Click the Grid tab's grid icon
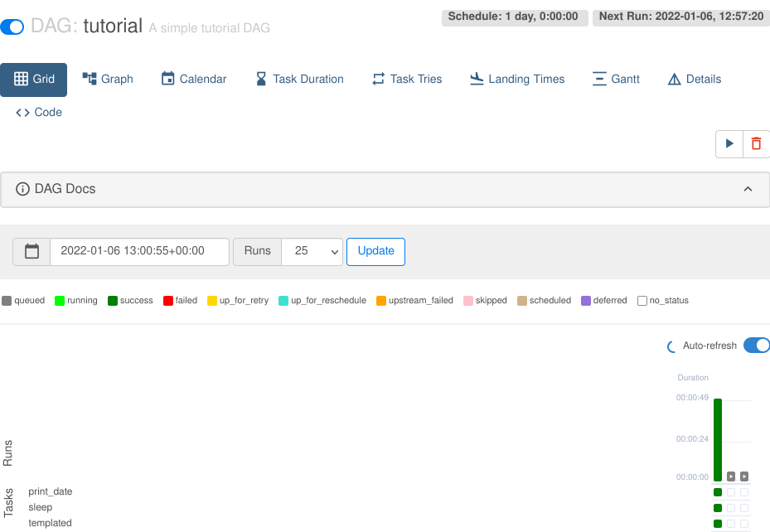The image size is (770, 532). (x=21, y=79)
